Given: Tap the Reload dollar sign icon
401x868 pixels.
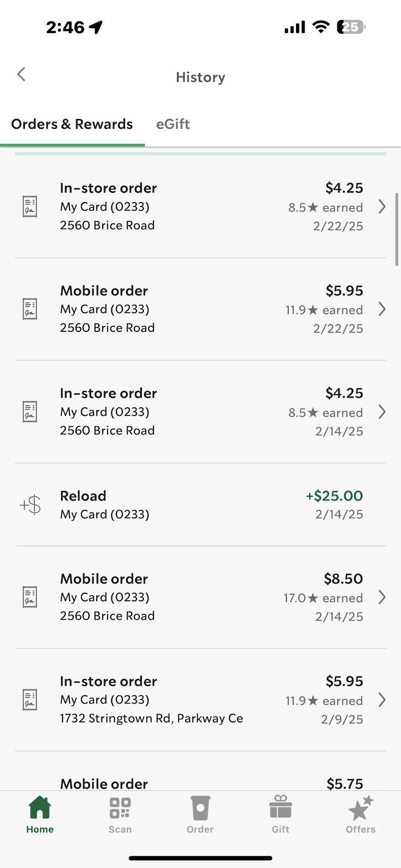Looking at the screenshot, I should point(30,505).
